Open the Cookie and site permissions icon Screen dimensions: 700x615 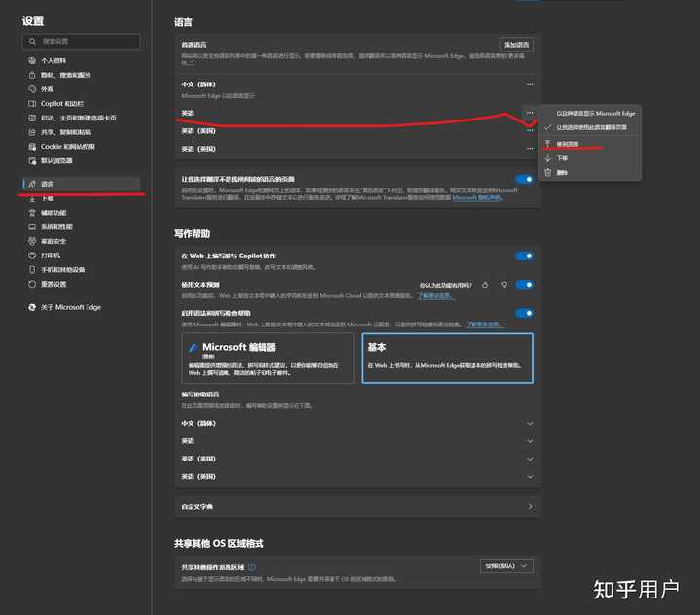tap(32, 147)
